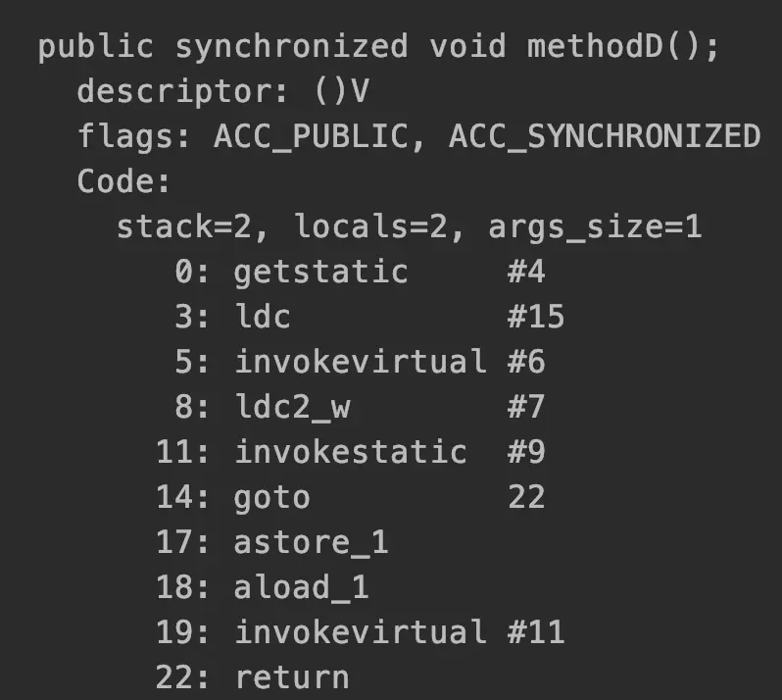Click the aload_1 instruction
The width and height of the screenshot is (782, 700).
coord(301,587)
